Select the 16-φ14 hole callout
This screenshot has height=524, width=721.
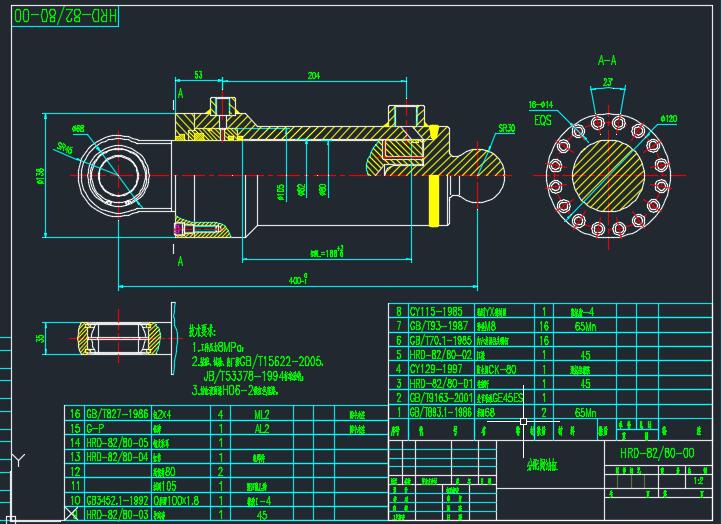pyautogui.click(x=541, y=105)
